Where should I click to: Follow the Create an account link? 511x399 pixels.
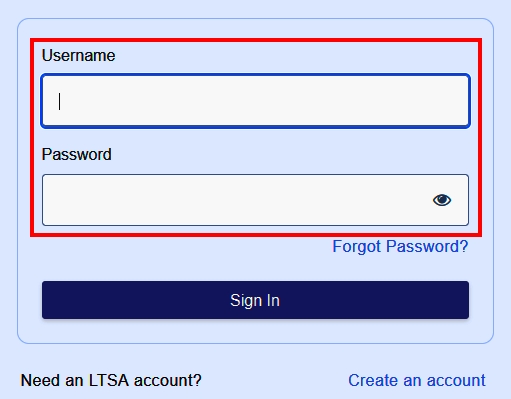(x=417, y=380)
